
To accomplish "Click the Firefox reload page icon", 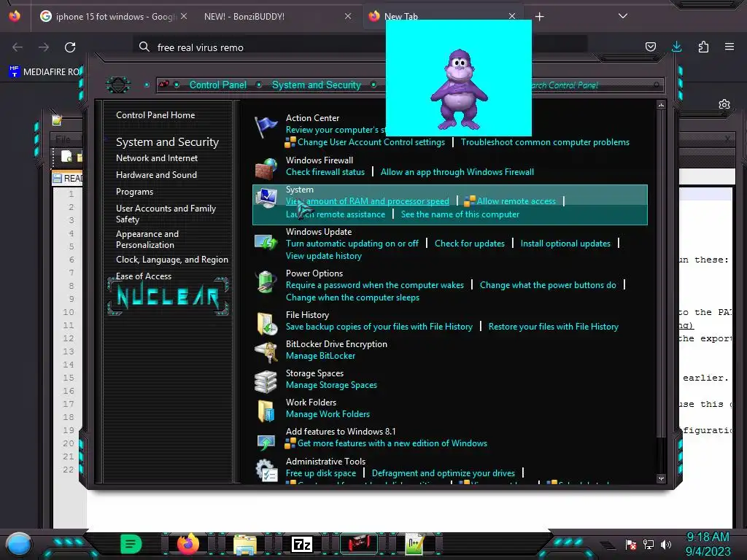I will (70, 47).
